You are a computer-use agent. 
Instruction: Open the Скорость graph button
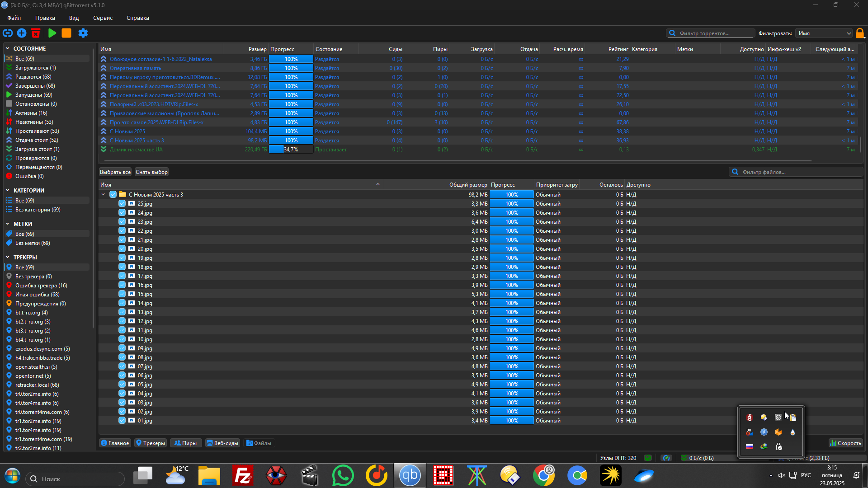(845, 443)
